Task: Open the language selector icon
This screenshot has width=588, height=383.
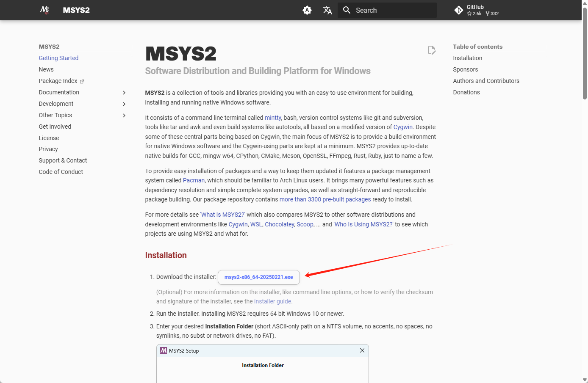Action: [x=327, y=10]
